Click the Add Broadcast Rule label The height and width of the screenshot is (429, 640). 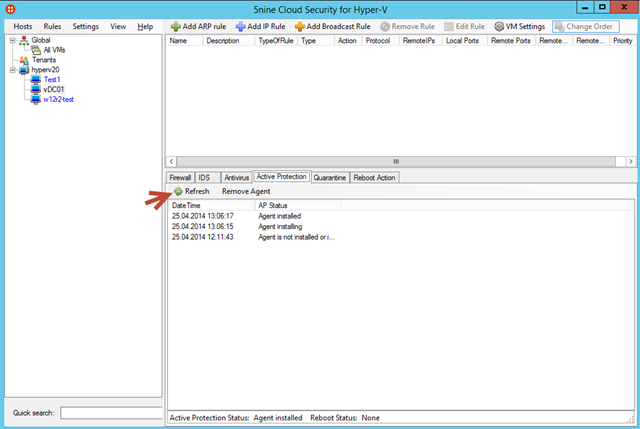click(x=338, y=27)
